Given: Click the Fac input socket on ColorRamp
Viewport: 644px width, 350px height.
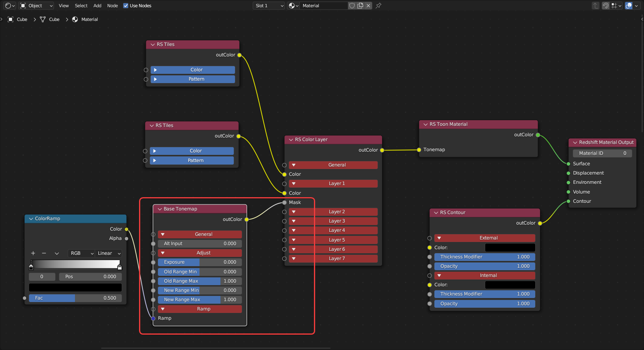Looking at the screenshot, I should click(25, 298).
